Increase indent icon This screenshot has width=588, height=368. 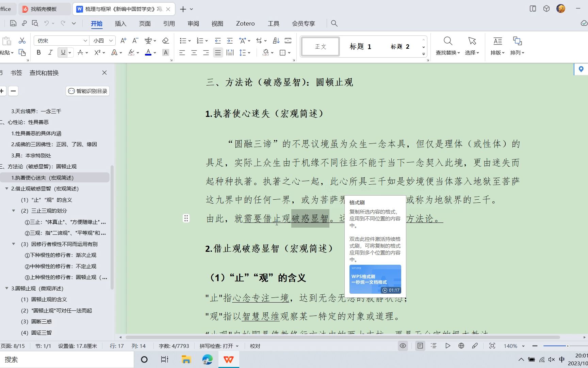(230, 41)
